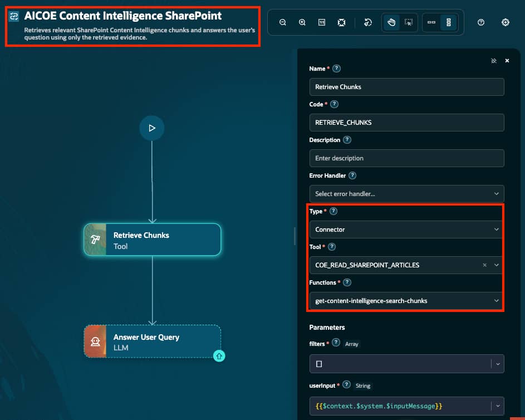Viewport: 525px width, 420px height.
Task: Click the Parameters section heading
Action: (327, 327)
